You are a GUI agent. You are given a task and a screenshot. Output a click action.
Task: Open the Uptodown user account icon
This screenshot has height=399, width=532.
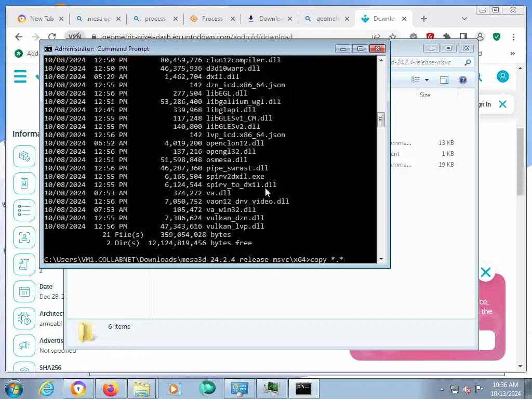coord(503,76)
